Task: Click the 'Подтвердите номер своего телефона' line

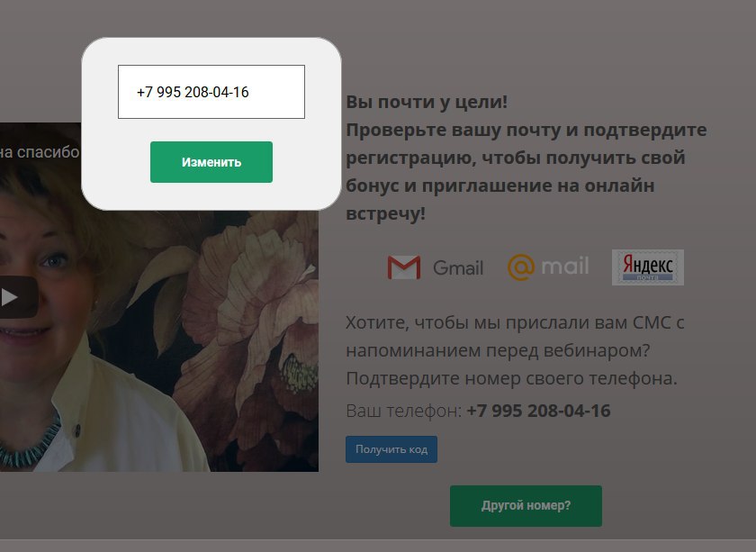Action: pos(511,378)
